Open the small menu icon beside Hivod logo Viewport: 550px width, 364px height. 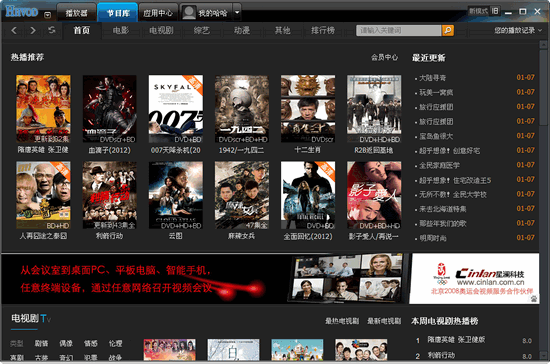pos(47,15)
